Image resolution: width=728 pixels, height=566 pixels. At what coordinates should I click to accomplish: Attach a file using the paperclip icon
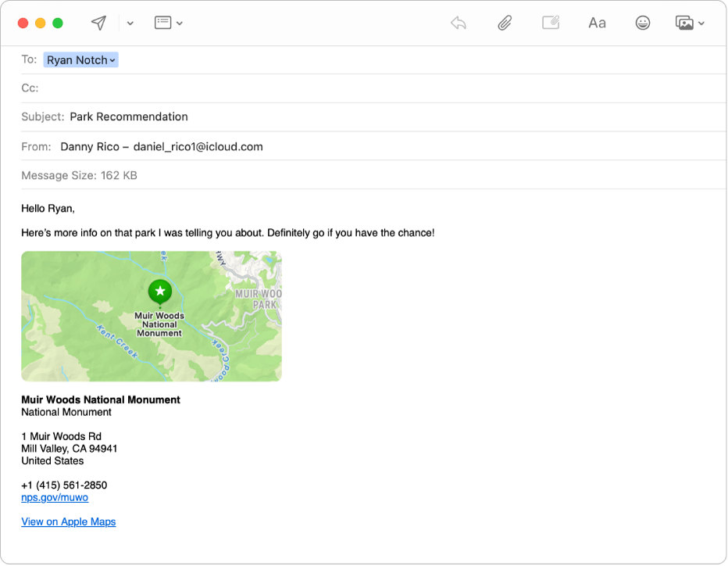click(504, 23)
